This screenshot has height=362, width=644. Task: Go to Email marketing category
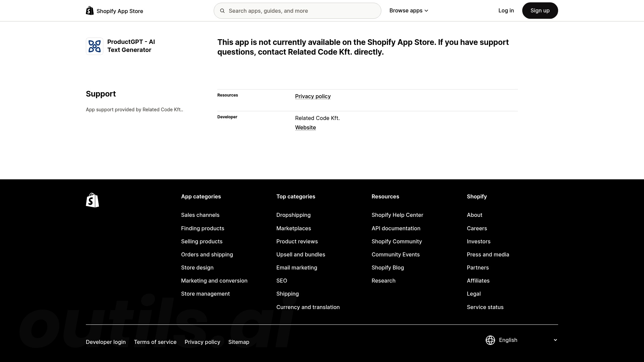pyautogui.click(x=297, y=268)
